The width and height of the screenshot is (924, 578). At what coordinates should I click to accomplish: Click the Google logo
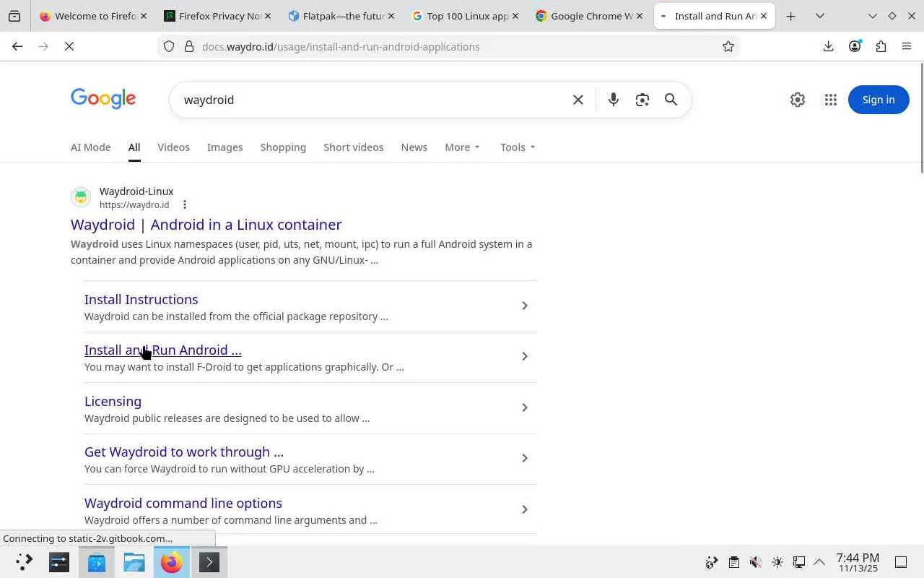coord(103,99)
